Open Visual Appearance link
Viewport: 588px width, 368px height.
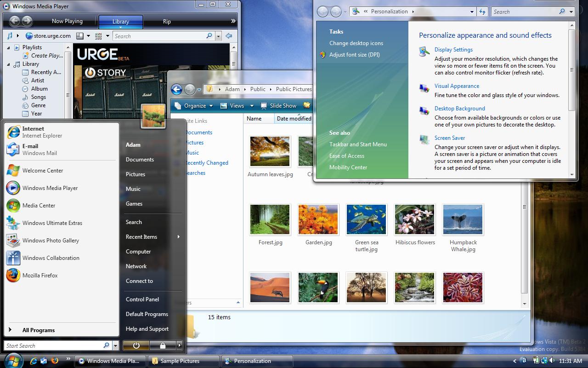(457, 86)
